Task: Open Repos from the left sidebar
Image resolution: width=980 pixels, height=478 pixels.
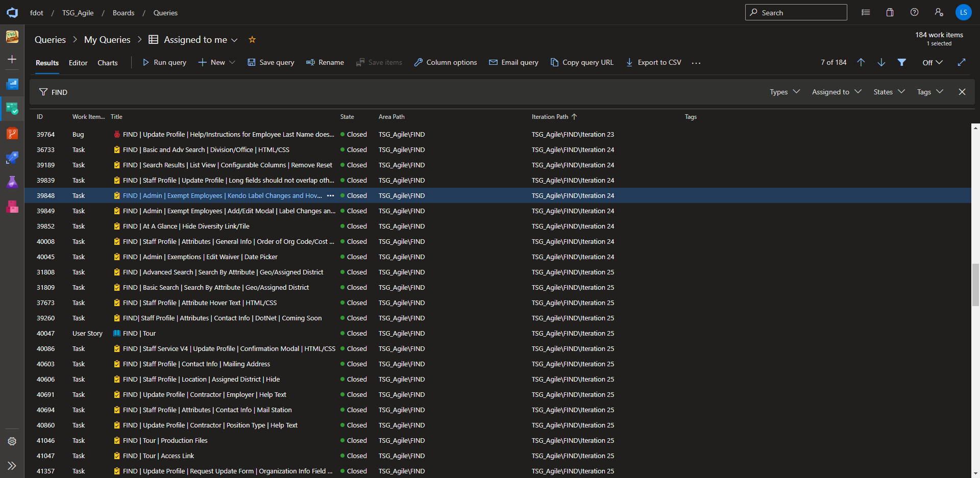Action: (12, 134)
